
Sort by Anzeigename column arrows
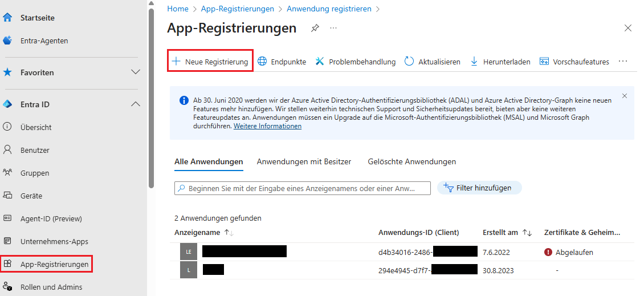pyautogui.click(x=229, y=233)
